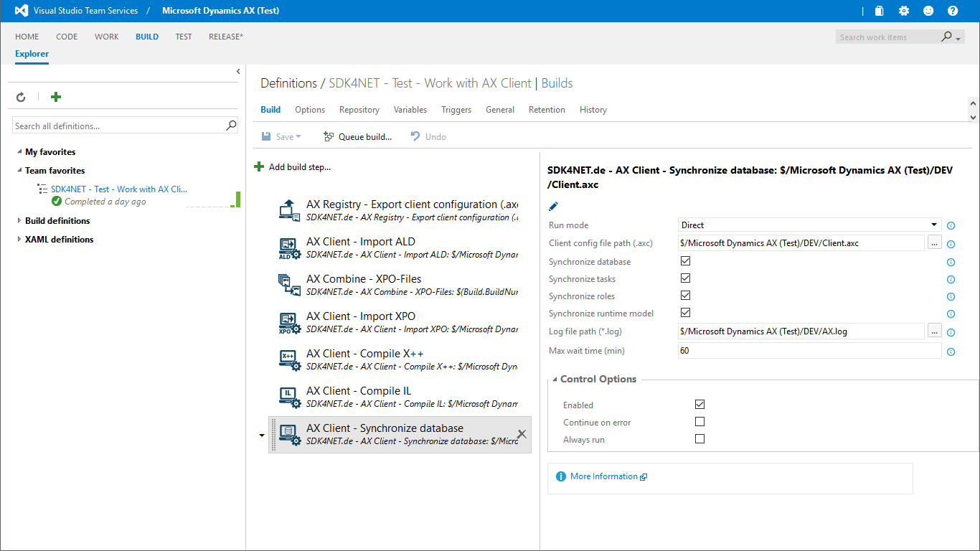
Task: Click the Visual Studio logo icon
Action: tap(22, 11)
